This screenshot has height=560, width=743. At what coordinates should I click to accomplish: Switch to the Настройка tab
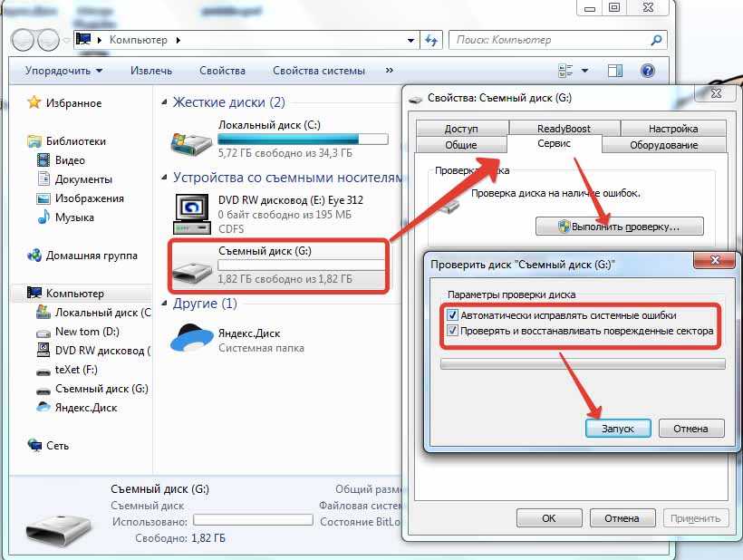(673, 128)
